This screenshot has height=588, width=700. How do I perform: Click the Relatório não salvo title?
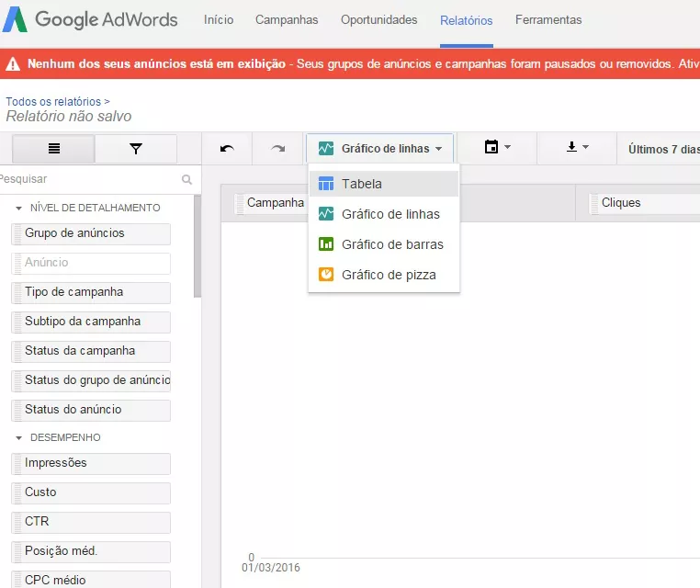click(69, 116)
